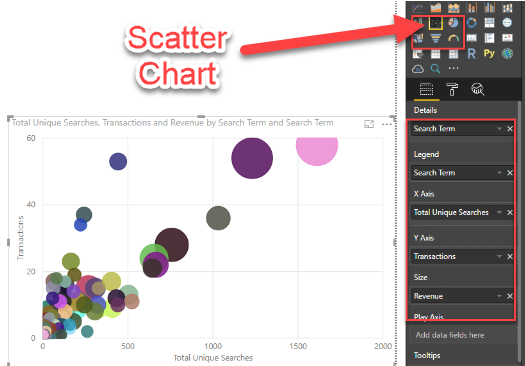Click the chart Focus mode icon
This screenshot has height=366, width=525.
[369, 124]
